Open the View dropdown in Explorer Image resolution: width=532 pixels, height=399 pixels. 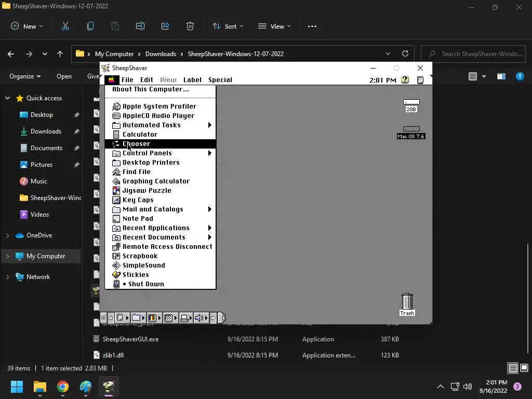coord(274,26)
